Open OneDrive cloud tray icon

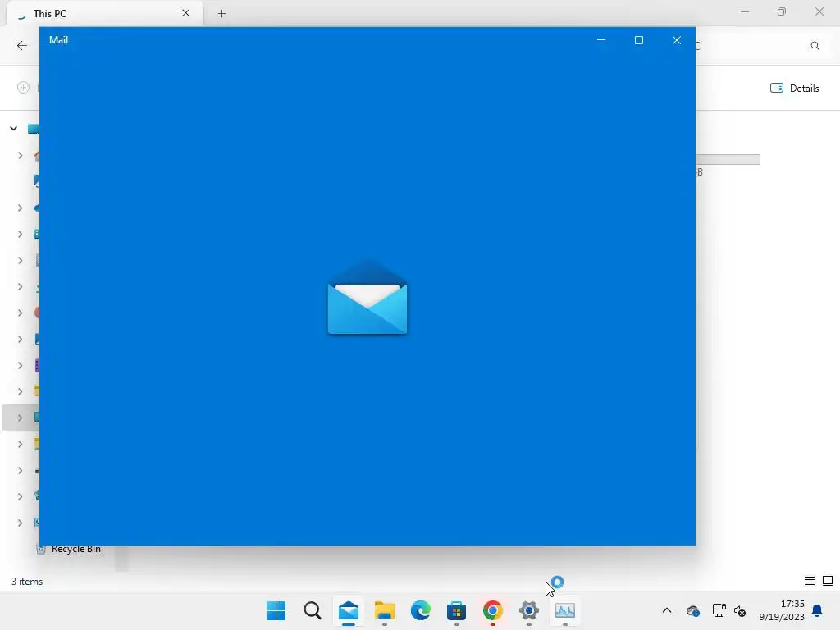[x=692, y=610]
